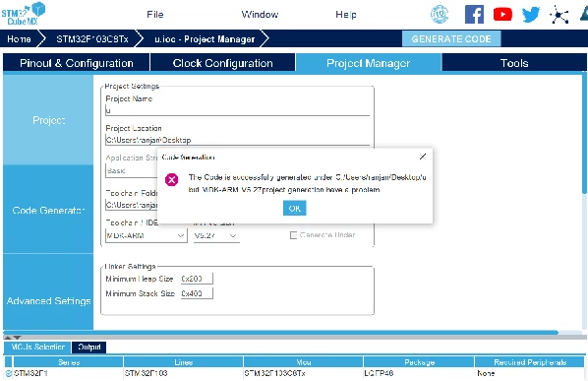Edit the Minimum Stack Size field
The height and width of the screenshot is (381, 588).
tap(197, 293)
